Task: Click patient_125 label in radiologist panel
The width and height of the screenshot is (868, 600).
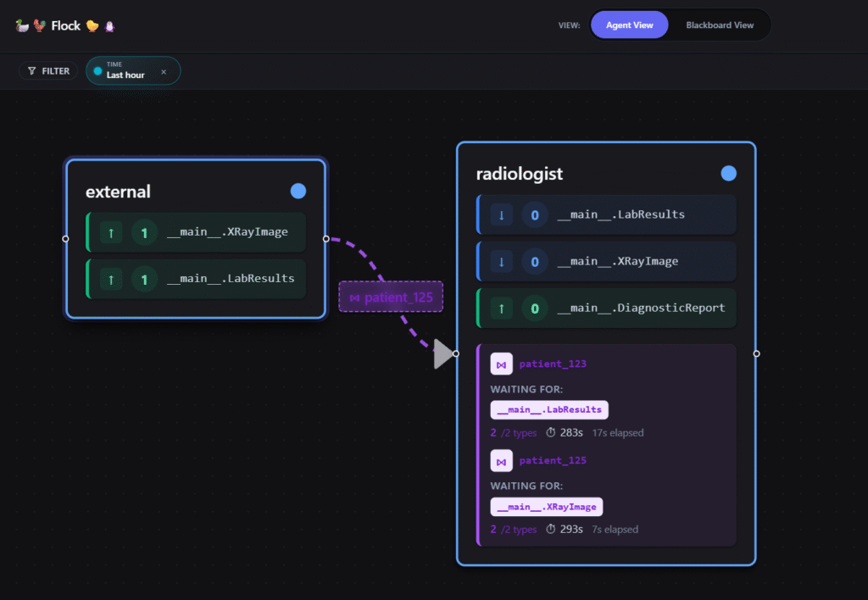Action: 553,460
